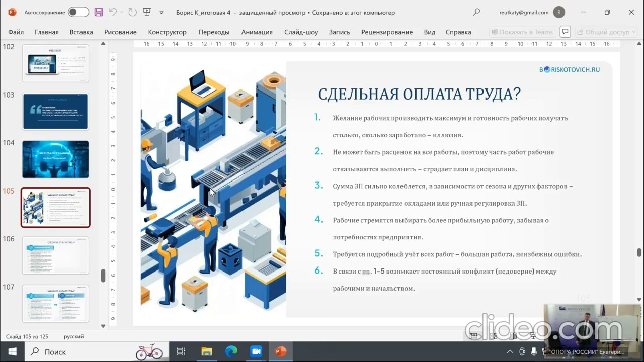Switch to Normal view in status bar

click(473, 336)
